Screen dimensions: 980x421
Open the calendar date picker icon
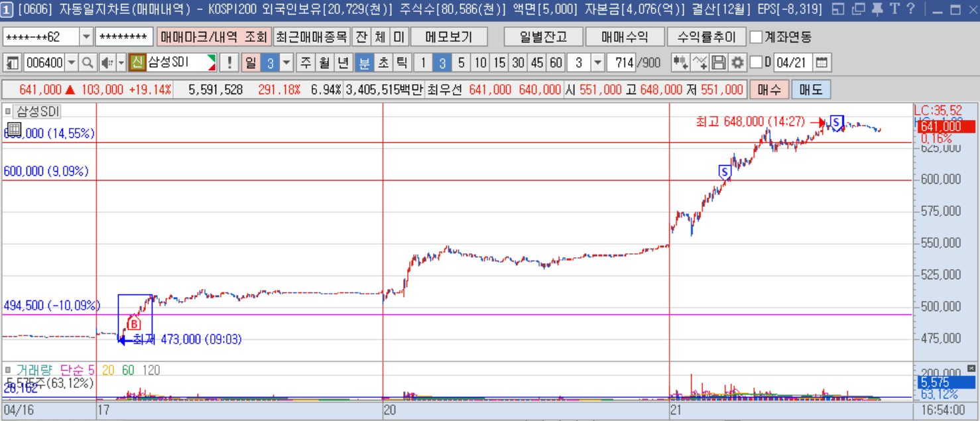(822, 63)
